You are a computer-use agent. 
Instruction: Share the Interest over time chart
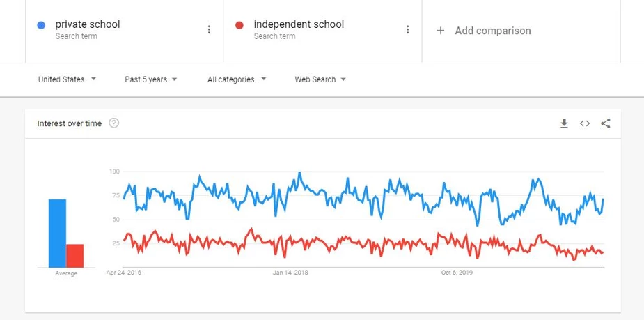(606, 123)
